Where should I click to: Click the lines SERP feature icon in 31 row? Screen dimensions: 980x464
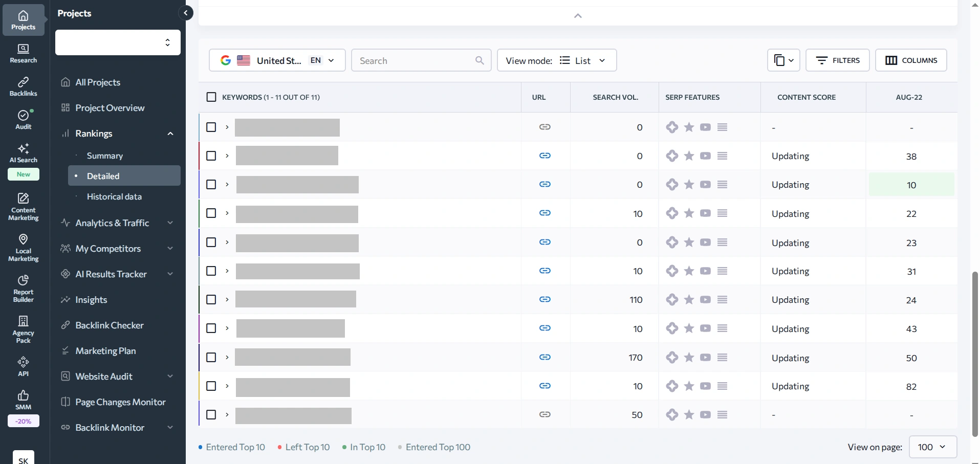pyautogui.click(x=723, y=271)
